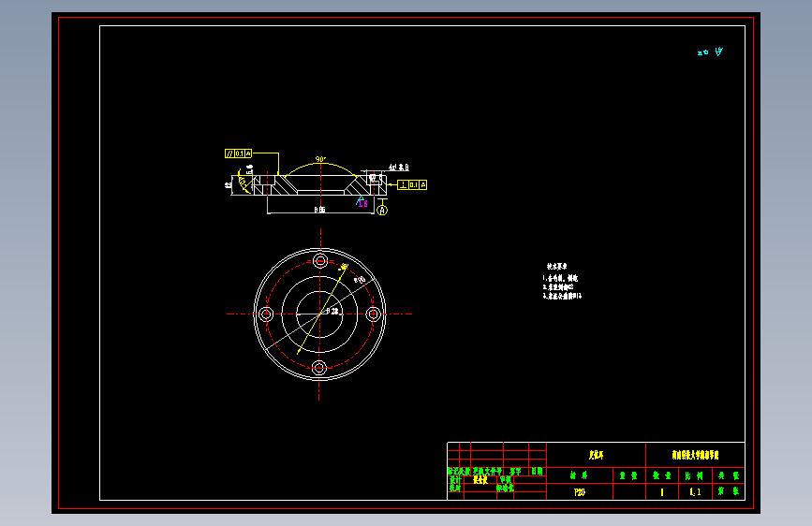Click the magenta 1.6 roughness value
The width and height of the screenshot is (812, 526).
click(363, 204)
